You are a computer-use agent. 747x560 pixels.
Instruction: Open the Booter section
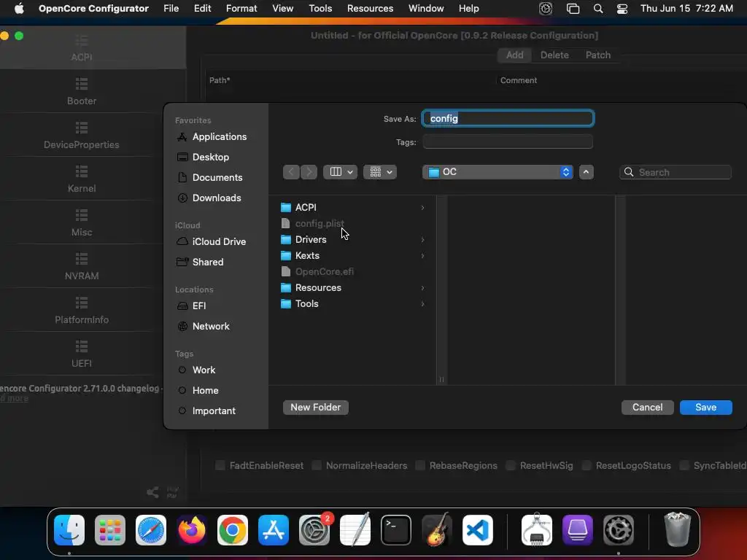82,91
